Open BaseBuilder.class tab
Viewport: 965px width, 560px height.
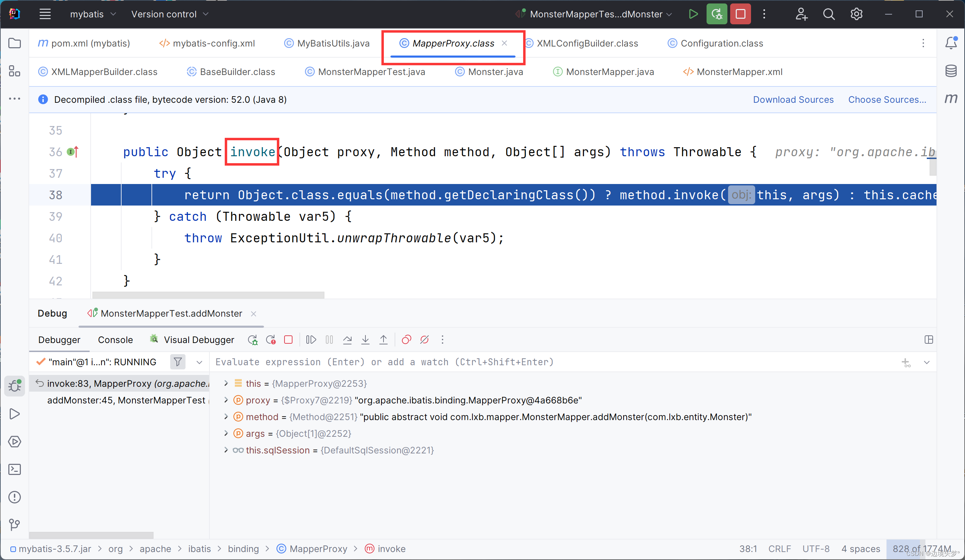231,72
